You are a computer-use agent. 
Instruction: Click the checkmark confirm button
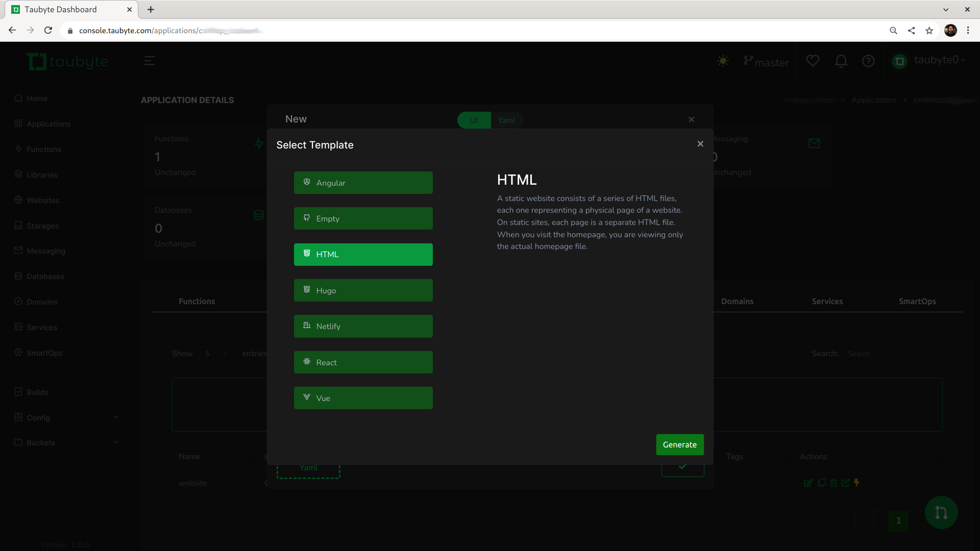pyautogui.click(x=682, y=469)
